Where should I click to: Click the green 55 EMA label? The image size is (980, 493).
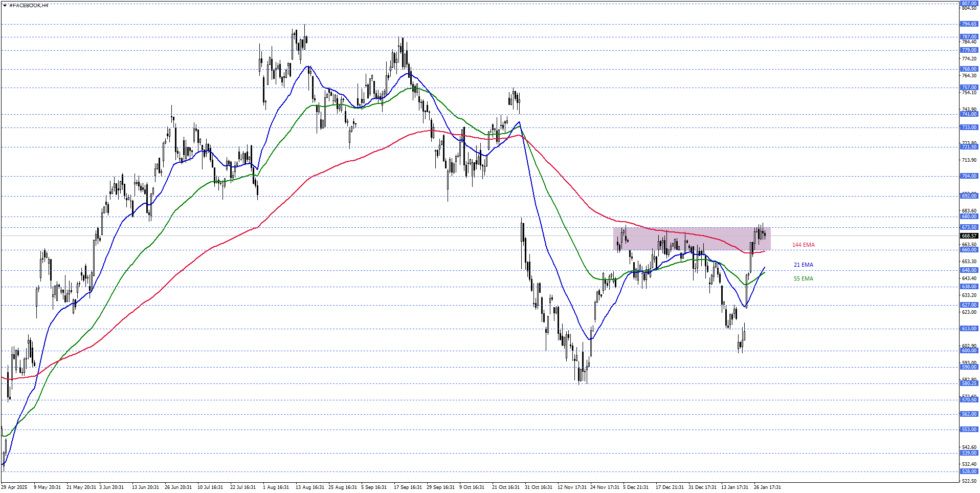click(803, 278)
